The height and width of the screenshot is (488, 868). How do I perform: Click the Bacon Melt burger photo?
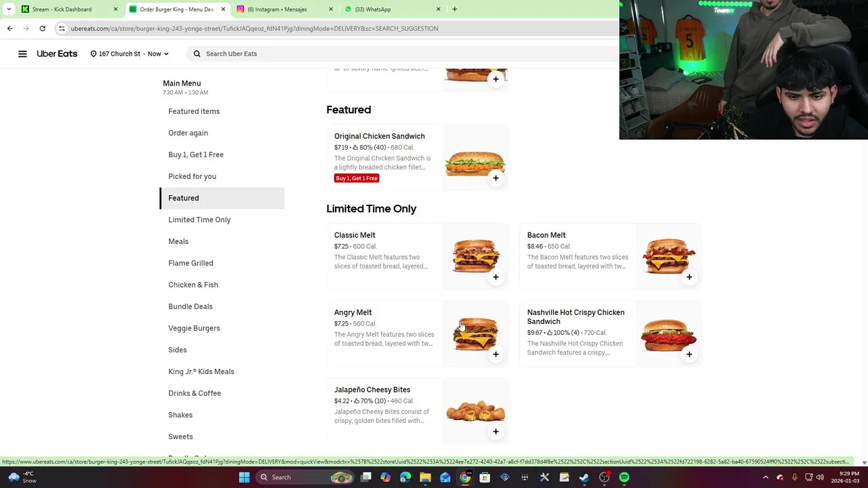click(669, 257)
